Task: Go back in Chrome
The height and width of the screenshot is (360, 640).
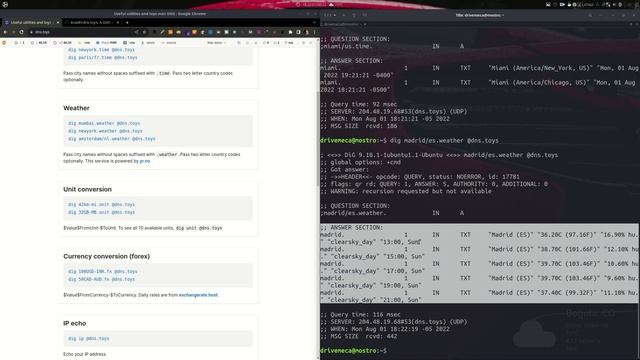Action: click(5, 32)
